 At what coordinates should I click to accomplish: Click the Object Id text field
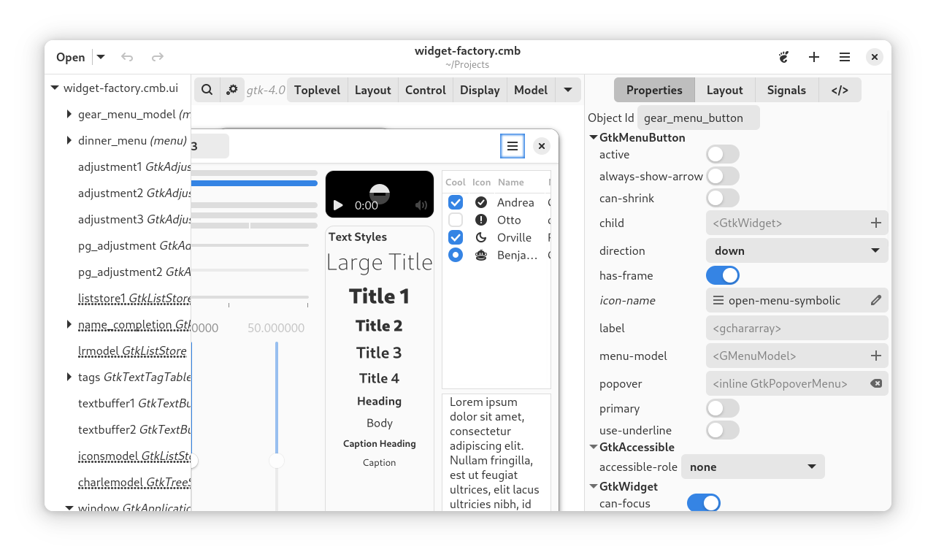pyautogui.click(x=698, y=118)
